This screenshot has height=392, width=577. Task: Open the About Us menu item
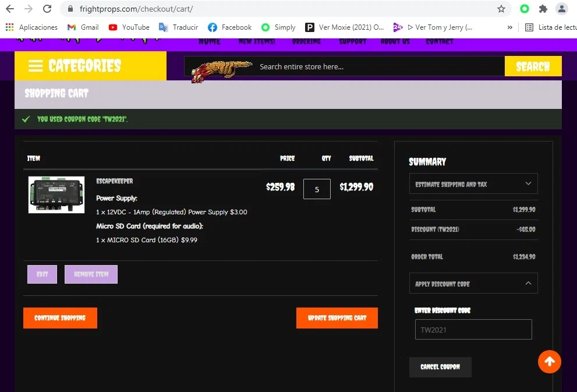(x=395, y=41)
